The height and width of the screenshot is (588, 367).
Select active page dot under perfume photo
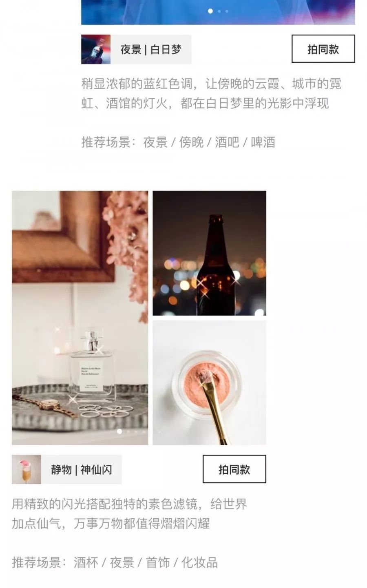click(x=119, y=431)
